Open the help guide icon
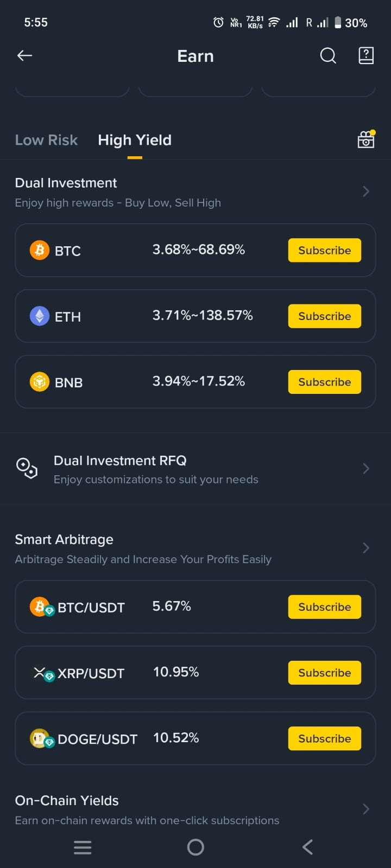Viewport: 391px width, 868px height. [x=366, y=55]
